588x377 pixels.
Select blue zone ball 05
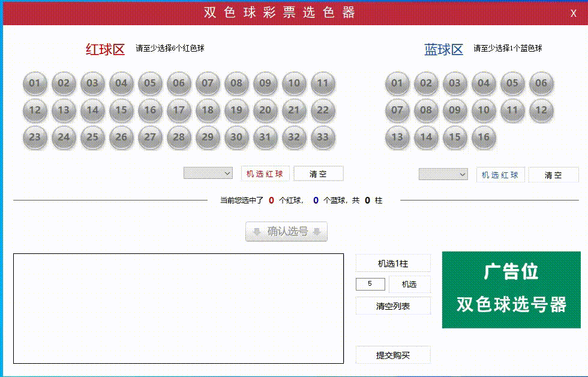pos(512,83)
